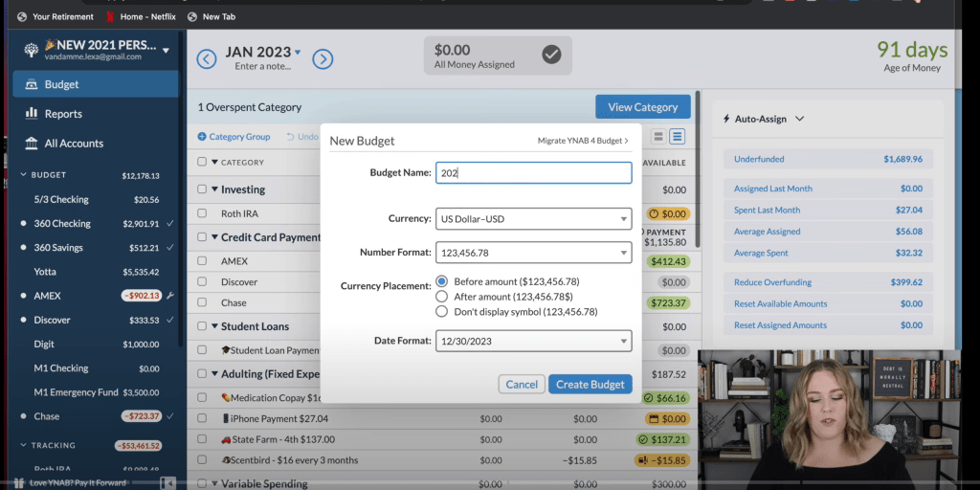980x490 pixels.
Task: Check the select-all CATEGORY checkbox
Action: coord(202,162)
